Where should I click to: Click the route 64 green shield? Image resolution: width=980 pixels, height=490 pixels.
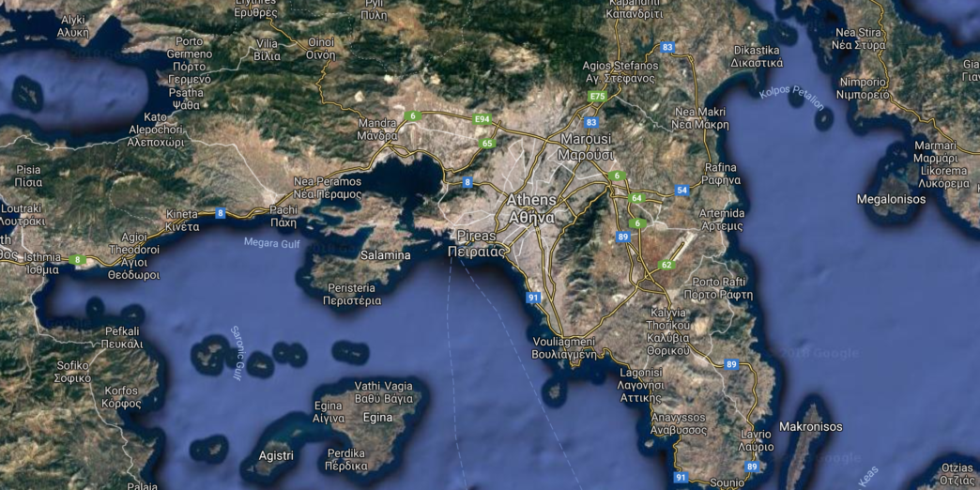pos(636,198)
